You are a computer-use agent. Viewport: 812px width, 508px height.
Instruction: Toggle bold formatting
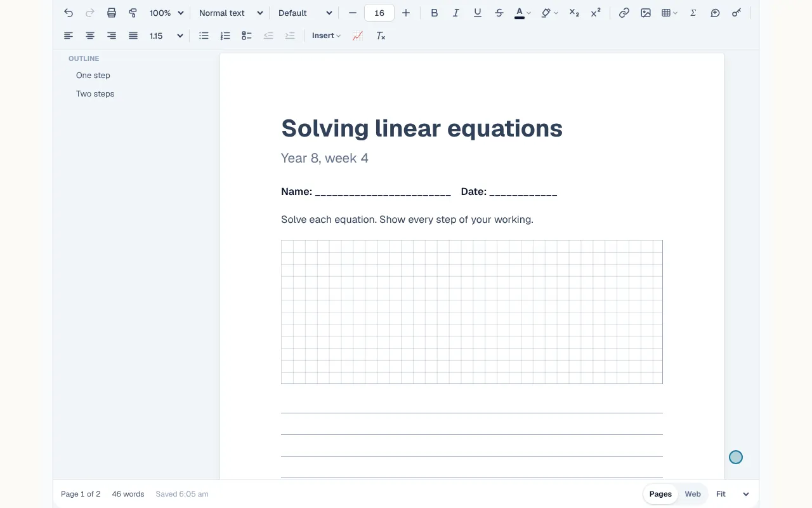435,13
